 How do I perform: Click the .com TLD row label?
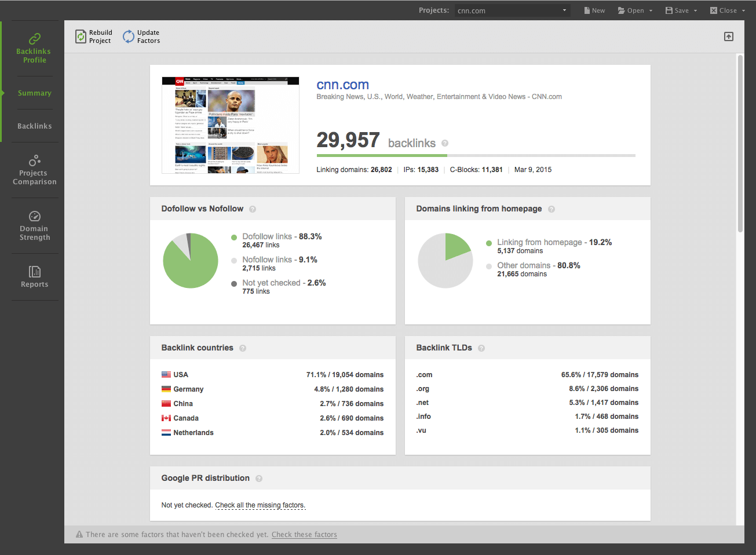[424, 375]
